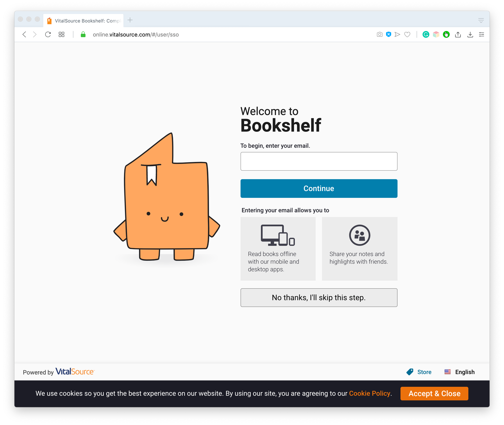
Task: Click the share/friends network icon
Action: pyautogui.click(x=359, y=235)
